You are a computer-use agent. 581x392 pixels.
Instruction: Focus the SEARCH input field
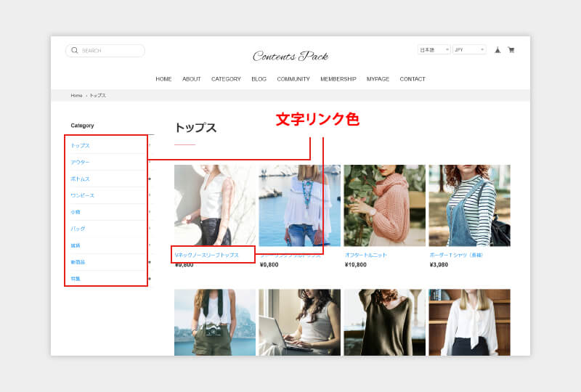click(x=105, y=51)
